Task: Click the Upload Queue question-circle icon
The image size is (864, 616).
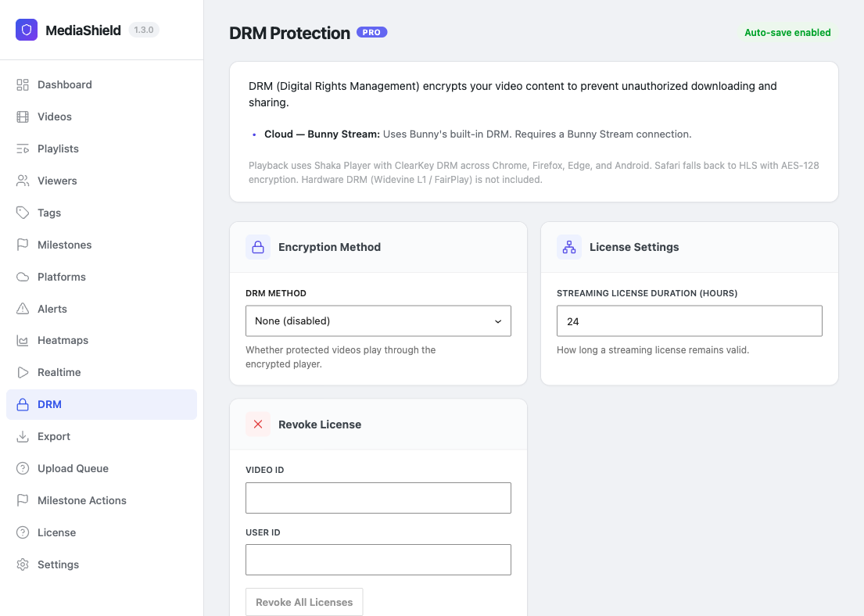Action: [23, 468]
